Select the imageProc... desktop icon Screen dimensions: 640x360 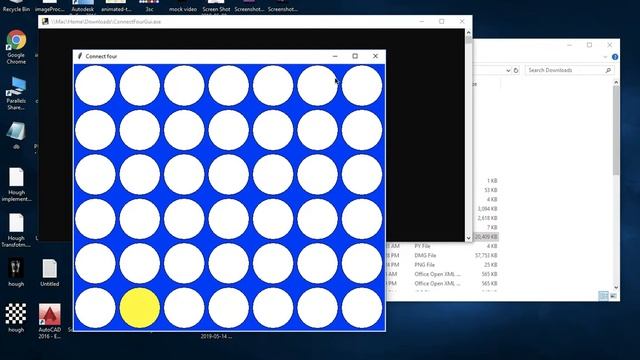(49, 6)
